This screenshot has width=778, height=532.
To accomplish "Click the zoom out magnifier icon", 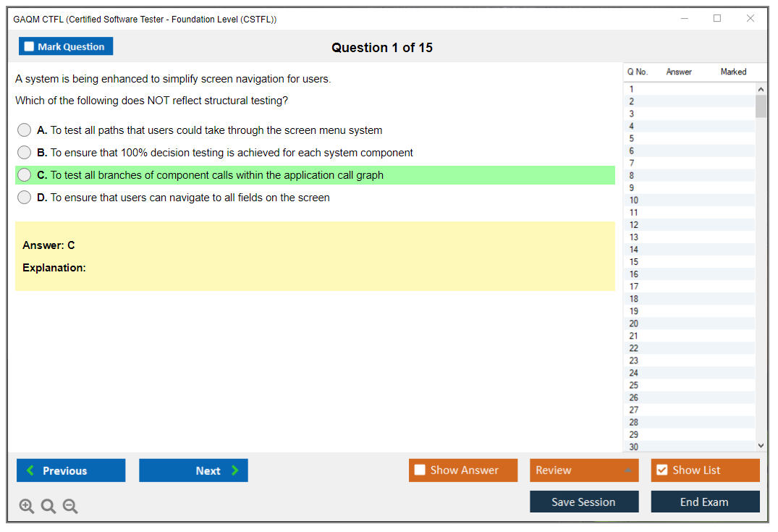I will click(70, 506).
